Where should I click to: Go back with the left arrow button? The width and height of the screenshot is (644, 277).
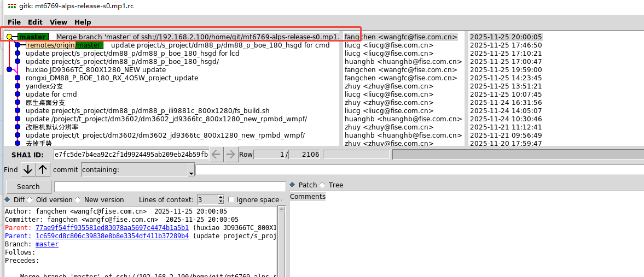point(216,154)
